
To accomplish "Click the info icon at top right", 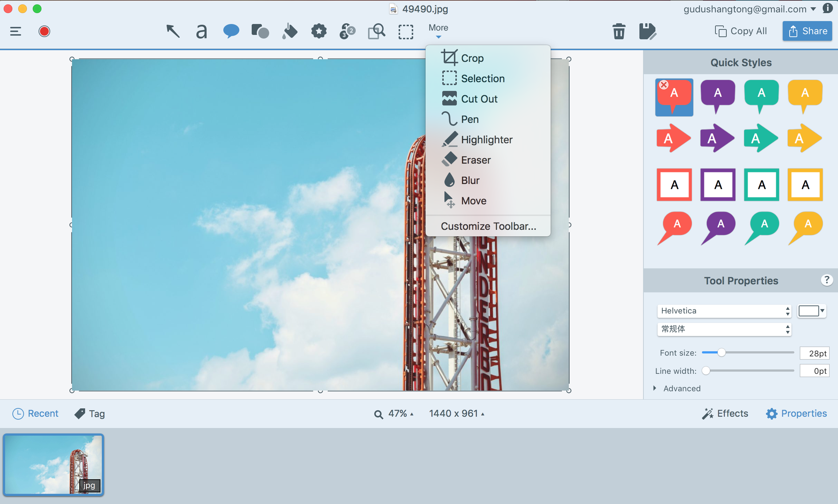I will pyautogui.click(x=828, y=8).
